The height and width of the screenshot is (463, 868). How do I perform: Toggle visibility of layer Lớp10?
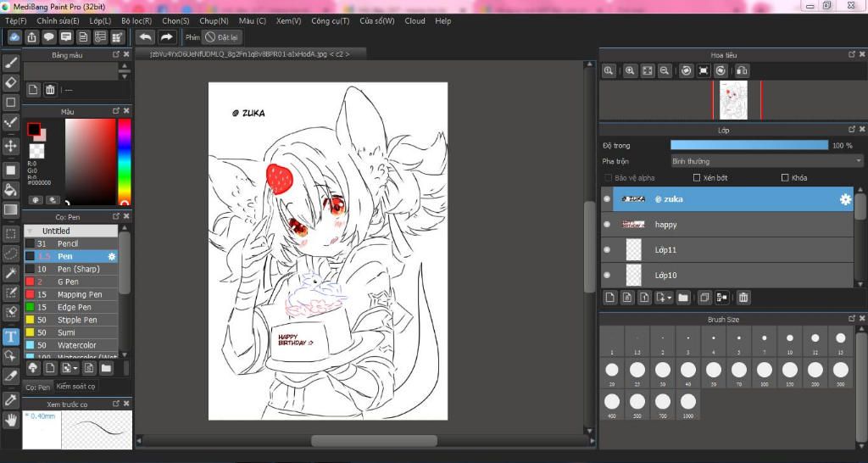[x=607, y=276]
